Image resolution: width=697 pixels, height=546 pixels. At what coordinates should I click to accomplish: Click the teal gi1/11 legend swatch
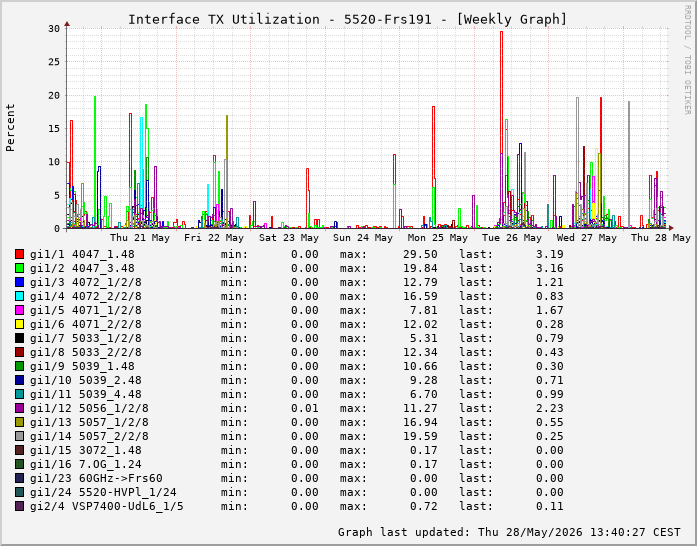click(19, 394)
